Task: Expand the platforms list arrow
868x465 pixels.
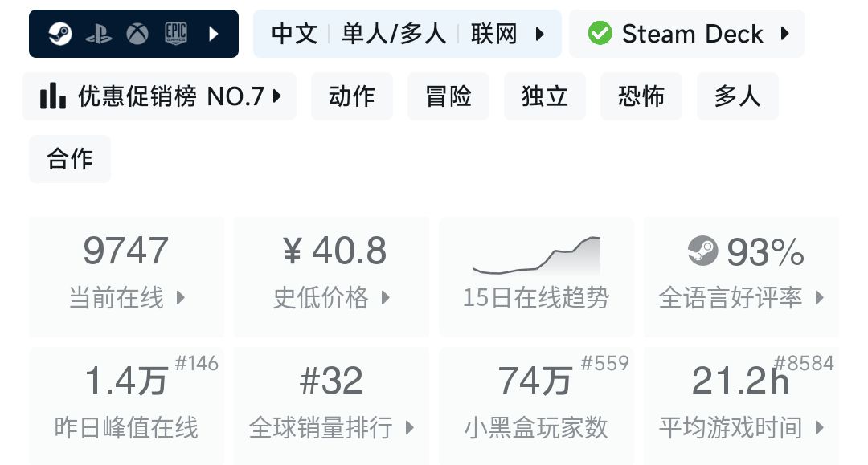Action: (x=214, y=34)
